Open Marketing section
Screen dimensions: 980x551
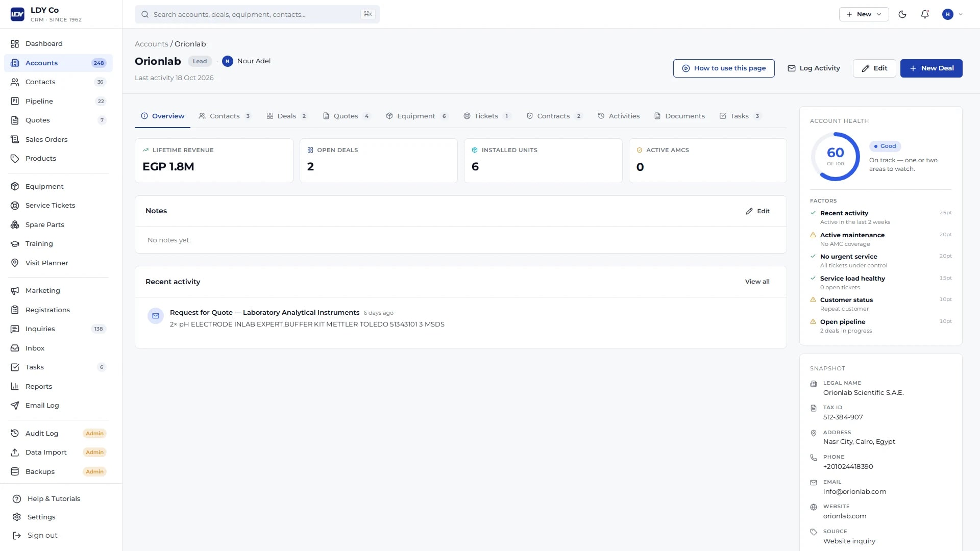(x=58, y=291)
